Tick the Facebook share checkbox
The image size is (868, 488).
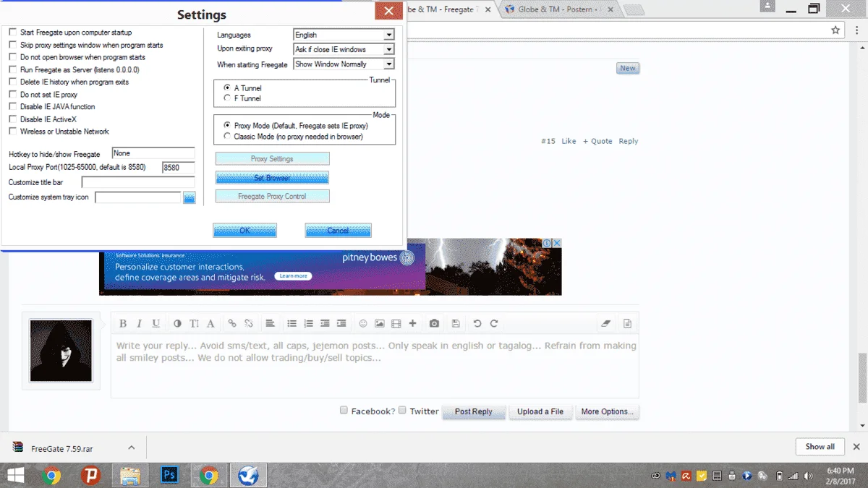[344, 410]
